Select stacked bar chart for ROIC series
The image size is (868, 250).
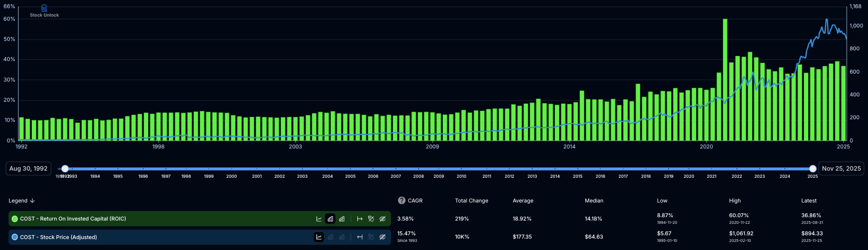click(x=342, y=219)
